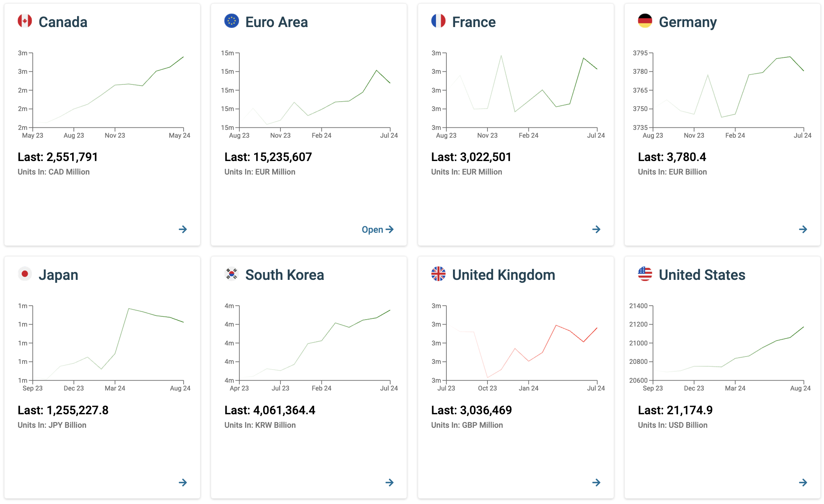Click the Japan line chart

105,347
